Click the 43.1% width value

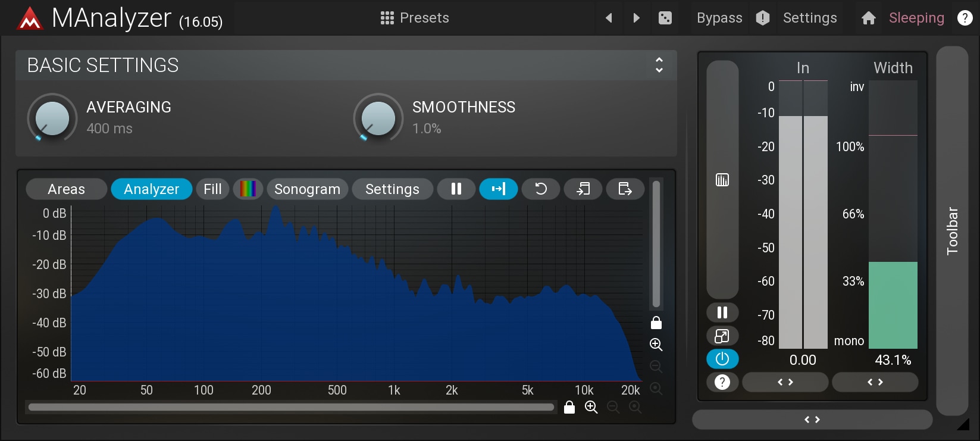(x=893, y=360)
